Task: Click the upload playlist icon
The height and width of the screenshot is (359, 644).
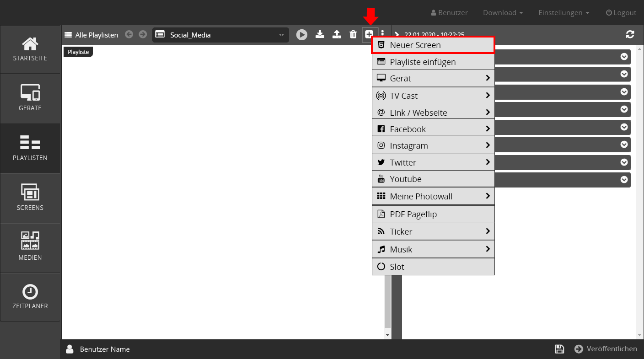Action: point(337,34)
